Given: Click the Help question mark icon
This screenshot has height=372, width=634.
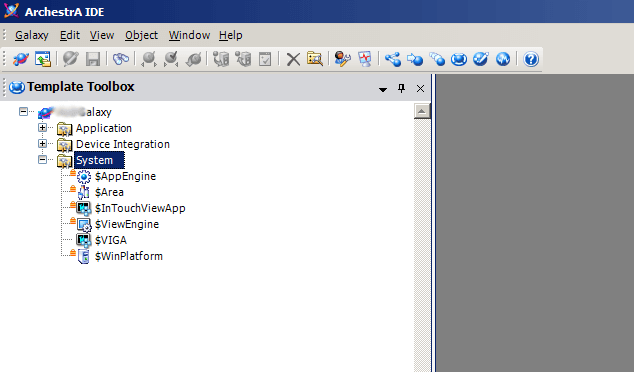Looking at the screenshot, I should pyautogui.click(x=531, y=59).
